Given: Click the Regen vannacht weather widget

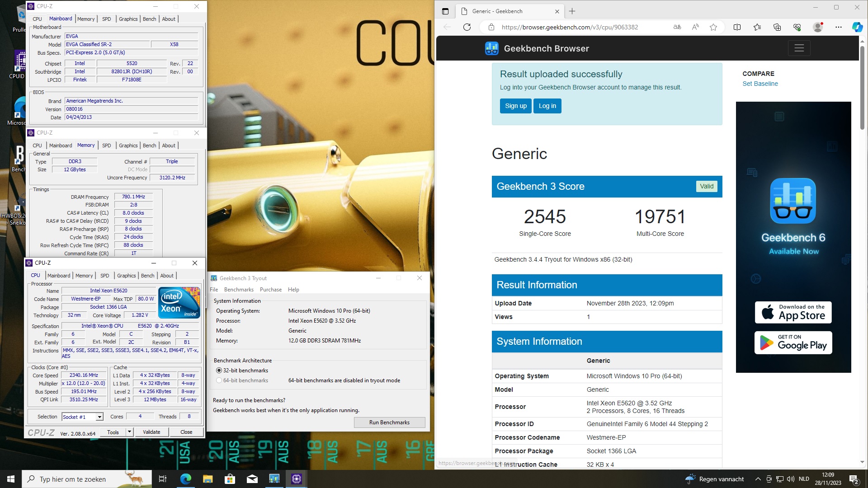Looking at the screenshot, I should [x=714, y=479].
